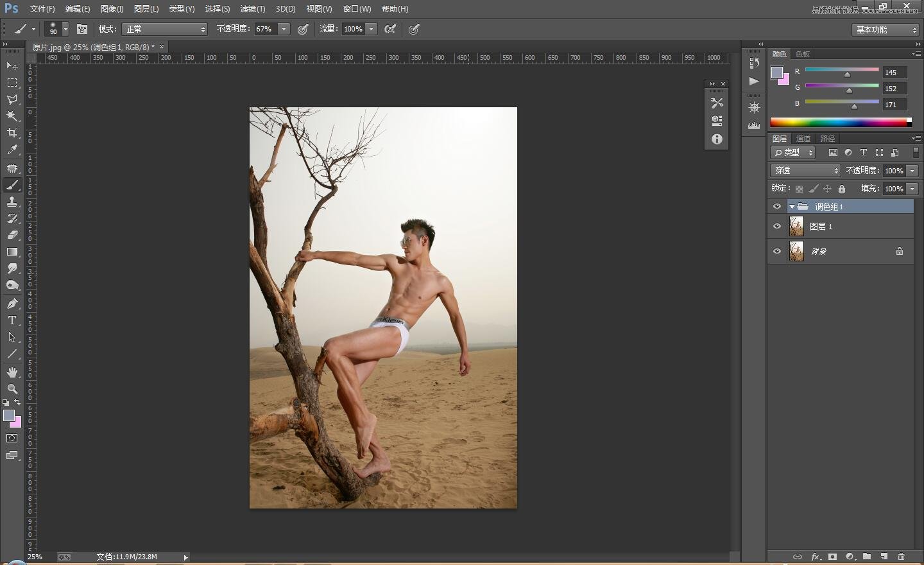This screenshot has width=924, height=565.
Task: Open the layer 不透明度 dropdown arrow
Action: point(912,171)
